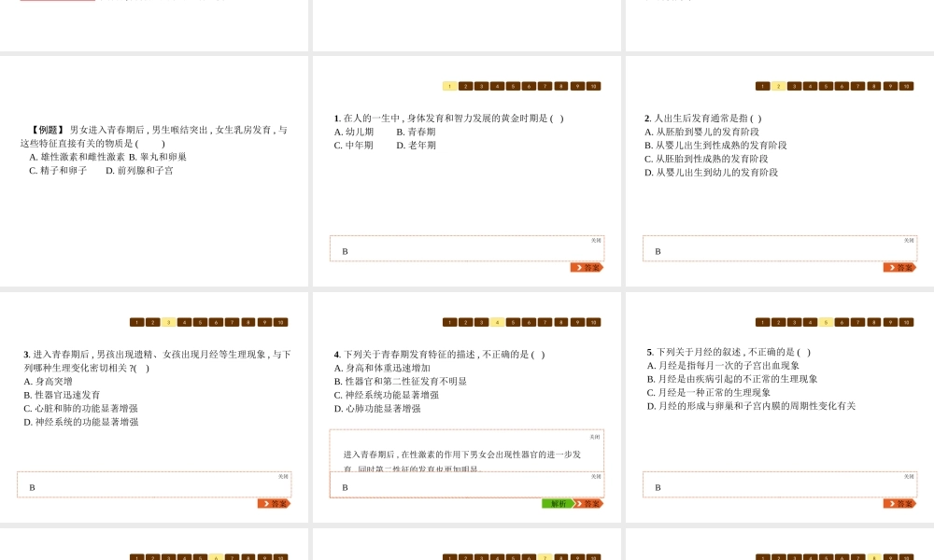The image size is (934, 560).
Task: Close the answer box on question 3 slide
Action: click(x=283, y=477)
